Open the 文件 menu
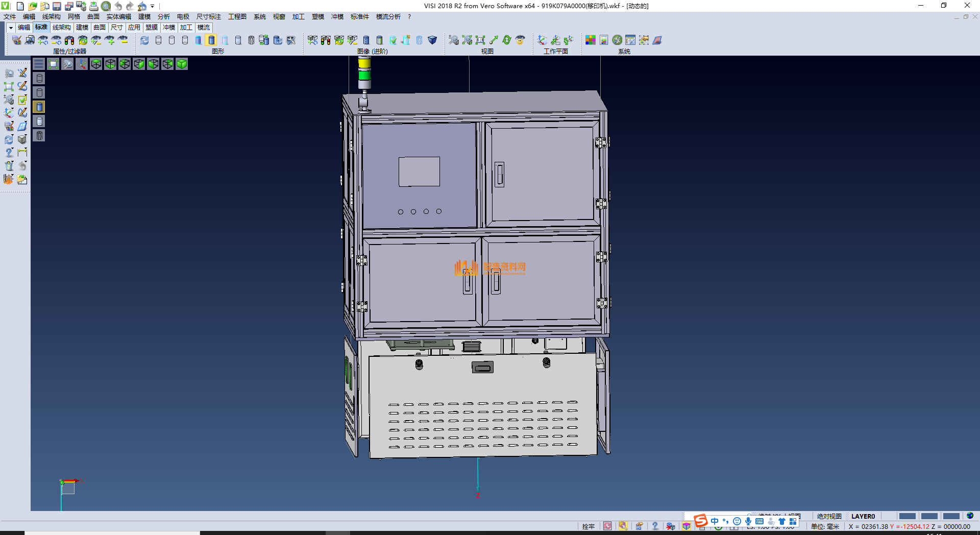This screenshot has height=535, width=980. 10,17
